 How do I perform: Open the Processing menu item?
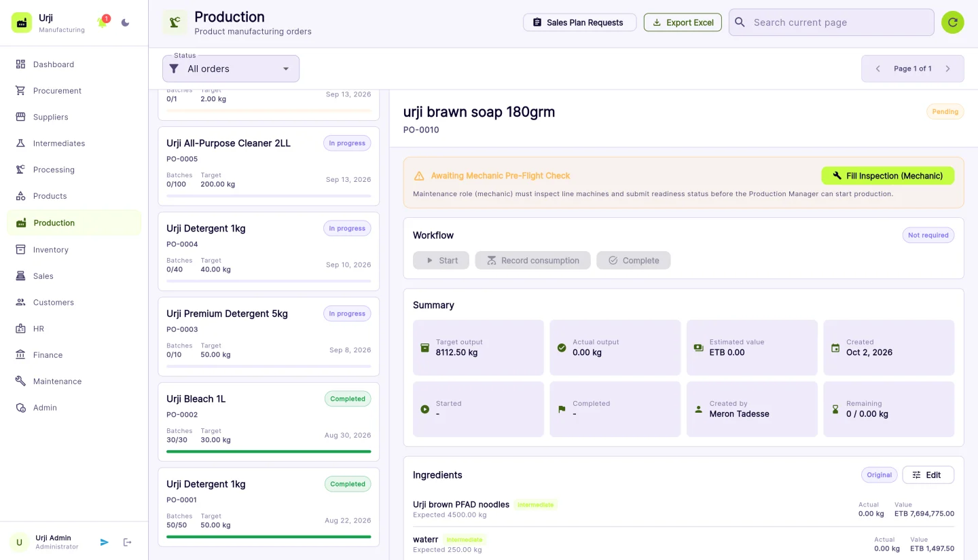coord(74,170)
